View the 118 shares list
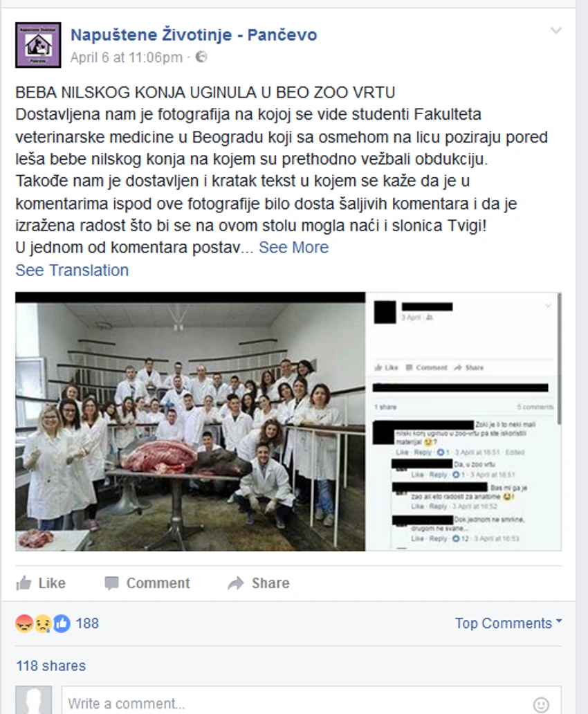The height and width of the screenshot is (714, 588). click(51, 666)
